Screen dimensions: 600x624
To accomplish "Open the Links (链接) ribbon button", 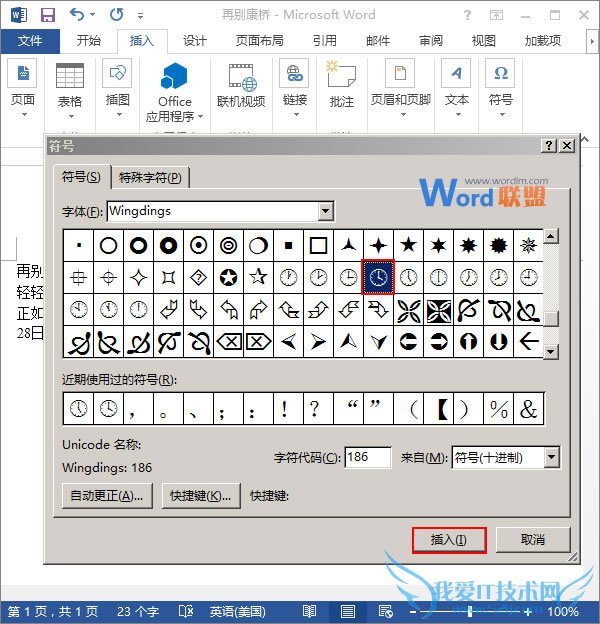I will point(295,88).
